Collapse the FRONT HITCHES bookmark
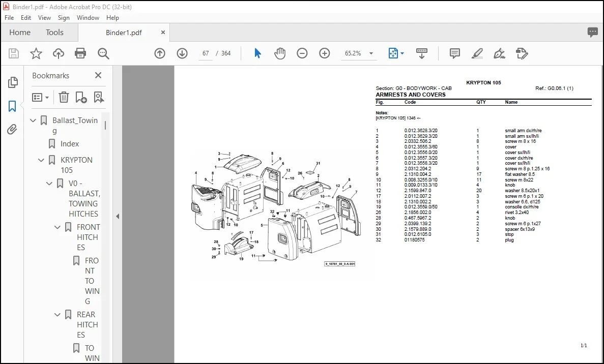The image size is (604, 364). (x=57, y=227)
